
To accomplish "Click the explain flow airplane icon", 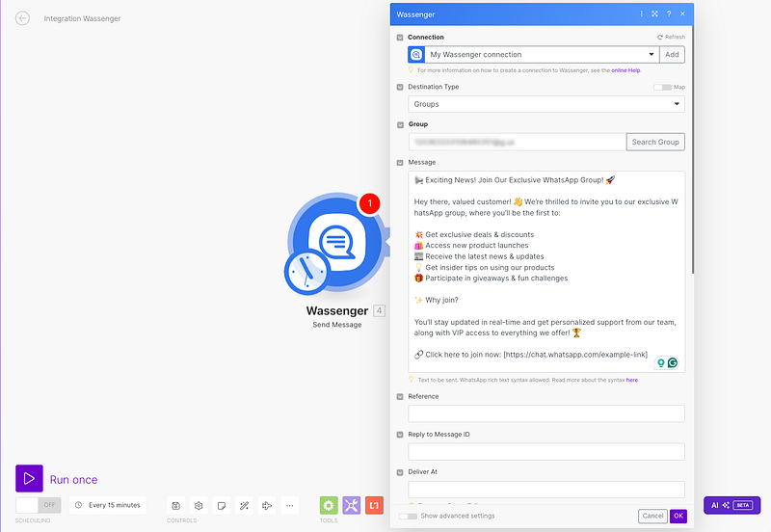I will [x=267, y=505].
